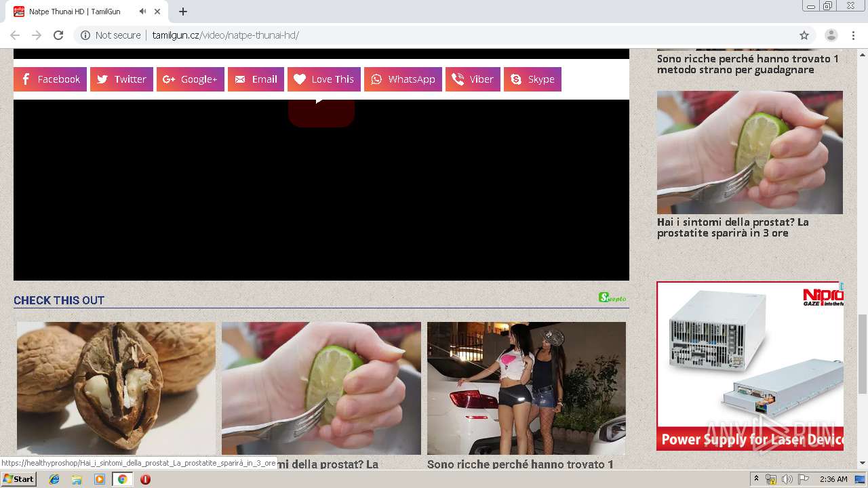
Task: Close the Natpe Thunai HD tab
Action: (157, 12)
